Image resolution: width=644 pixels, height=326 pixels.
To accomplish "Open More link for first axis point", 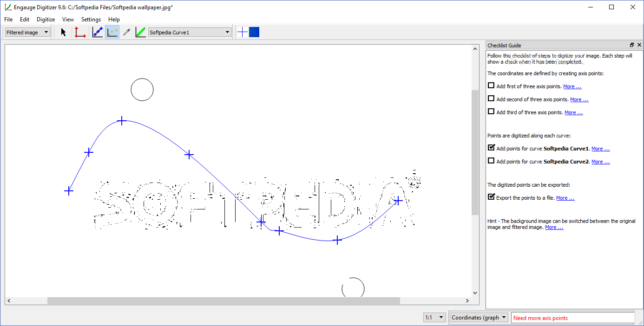I will 572,86.
